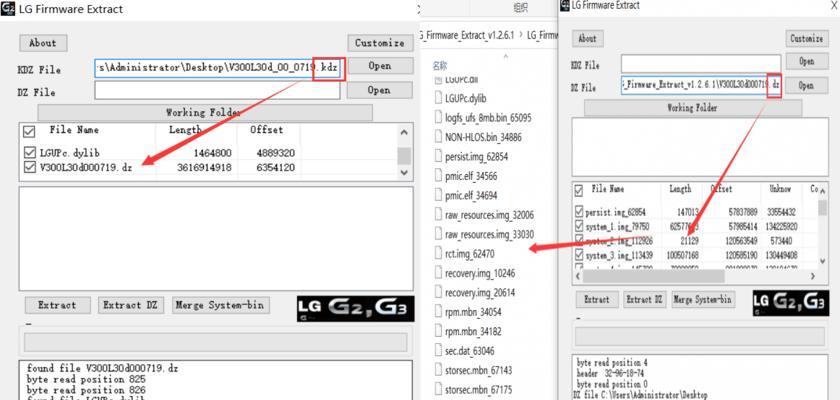Sort by Unknow column in right window

[x=780, y=189]
